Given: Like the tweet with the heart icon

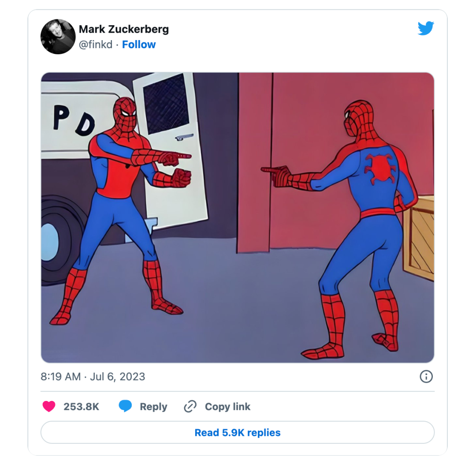Looking at the screenshot, I should 49,406.
